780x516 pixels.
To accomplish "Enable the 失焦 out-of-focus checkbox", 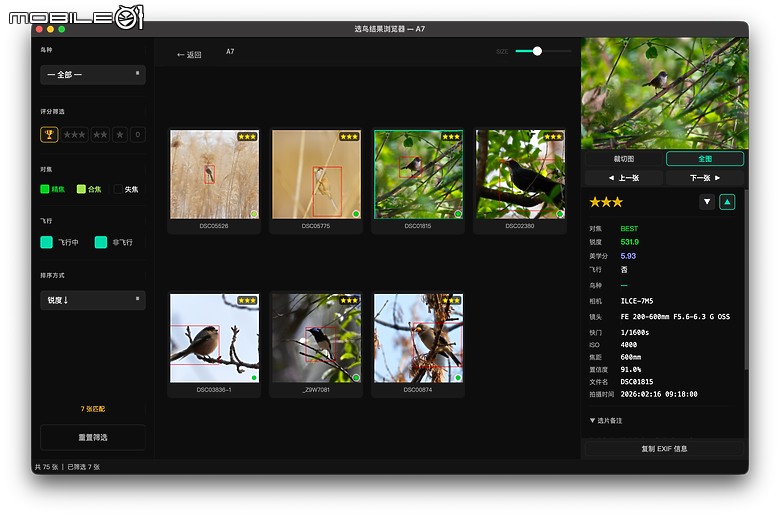I will pyautogui.click(x=118, y=189).
